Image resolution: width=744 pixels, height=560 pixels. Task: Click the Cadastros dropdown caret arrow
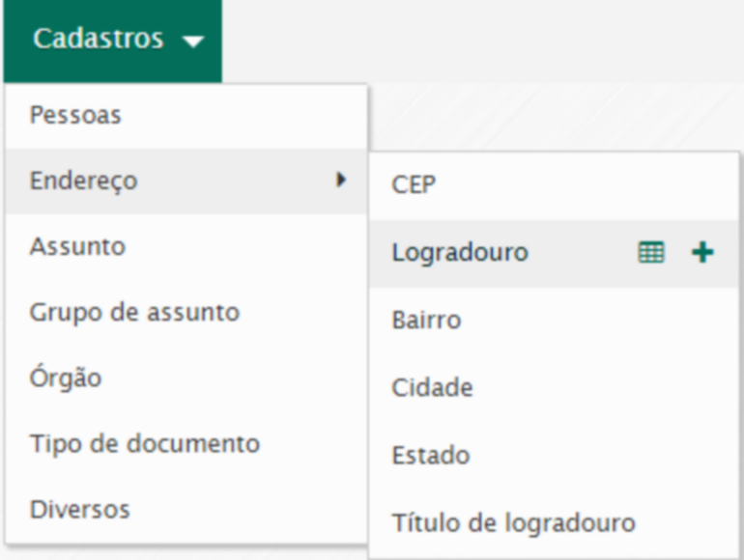click(x=194, y=42)
